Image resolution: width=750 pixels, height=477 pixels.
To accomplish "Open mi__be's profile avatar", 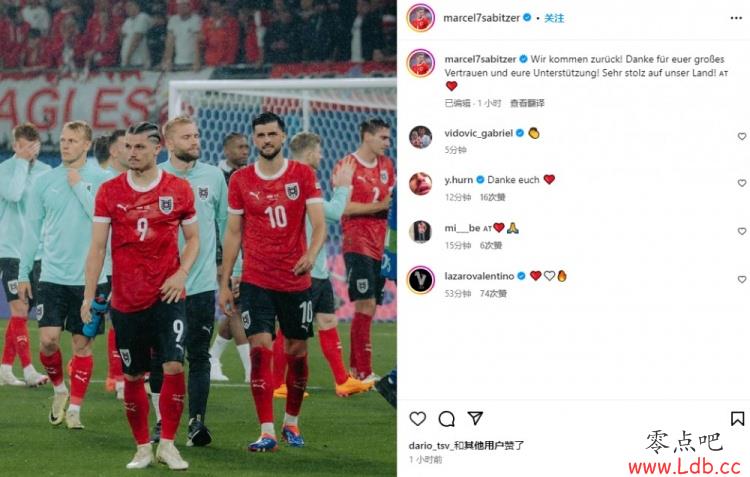I will point(420,232).
